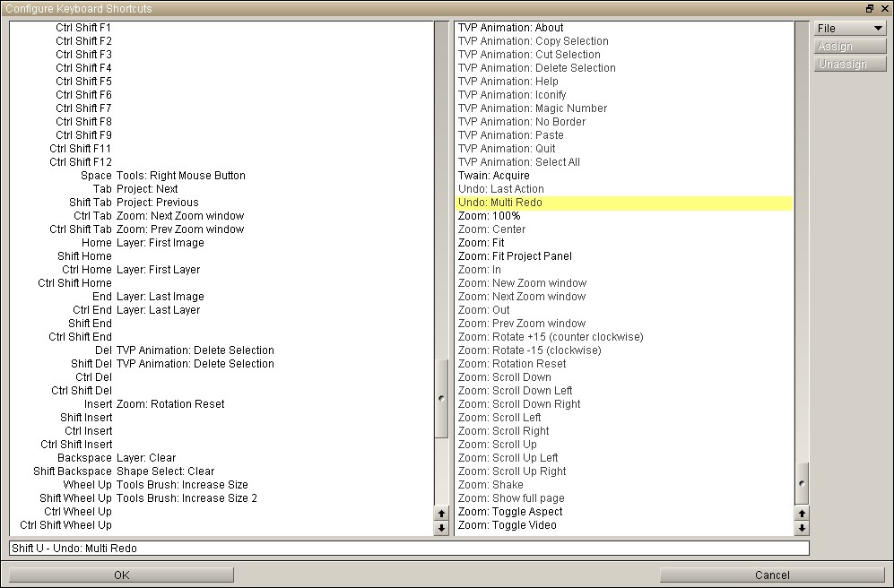This screenshot has width=894, height=588.
Task: Select Tab Project: Next shortcut row
Action: coord(221,188)
